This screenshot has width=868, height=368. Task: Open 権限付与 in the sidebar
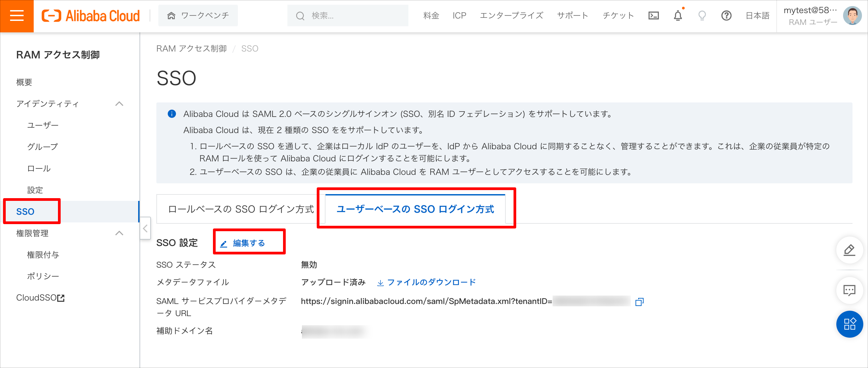pos(43,255)
